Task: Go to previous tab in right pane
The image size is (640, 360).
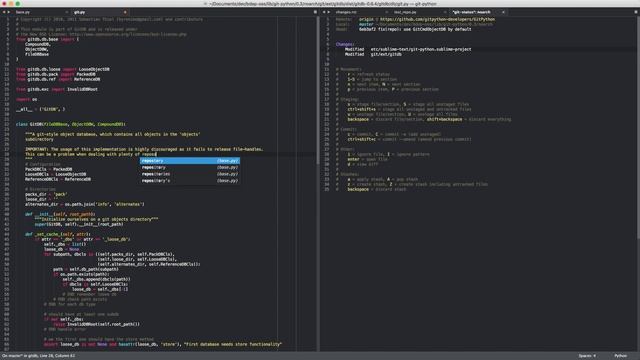Action: (324, 12)
